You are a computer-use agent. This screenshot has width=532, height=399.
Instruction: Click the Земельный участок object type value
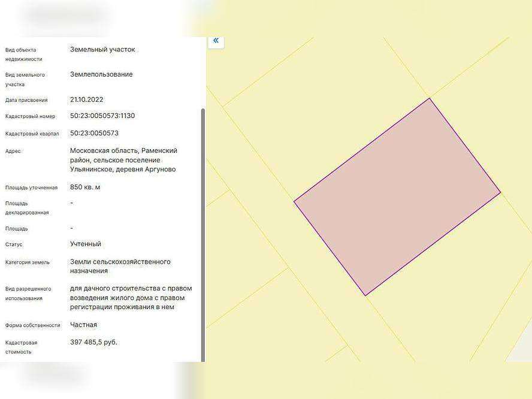[102, 49]
